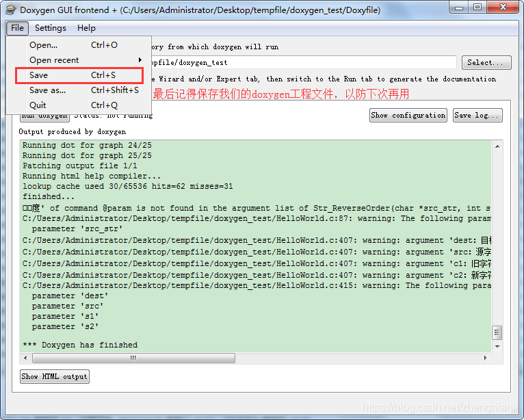The height and width of the screenshot is (420, 524).
Task: Expand the Open recent submenu
Action: [79, 60]
